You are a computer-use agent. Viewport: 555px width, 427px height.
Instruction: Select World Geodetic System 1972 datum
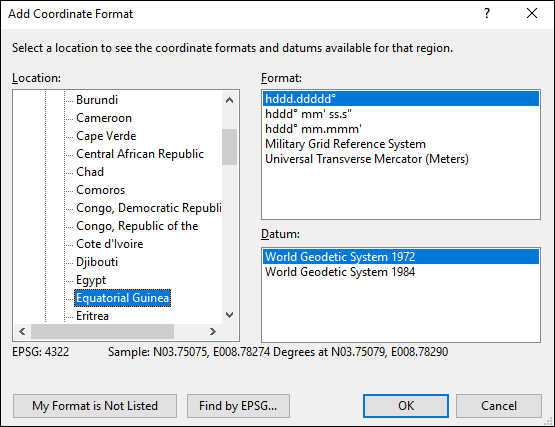click(401, 257)
